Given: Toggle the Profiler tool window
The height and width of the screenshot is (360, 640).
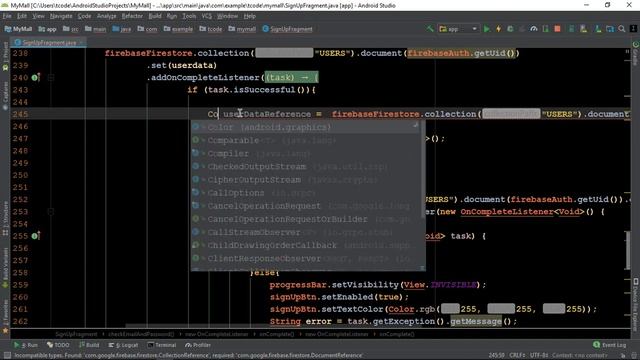Looking at the screenshot, I should point(198,345).
